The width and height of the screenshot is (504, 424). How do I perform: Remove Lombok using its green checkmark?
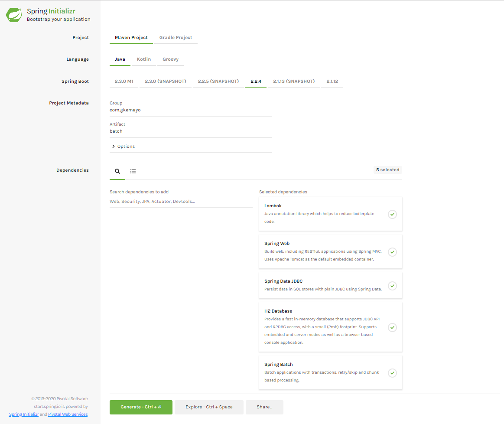[x=392, y=214]
